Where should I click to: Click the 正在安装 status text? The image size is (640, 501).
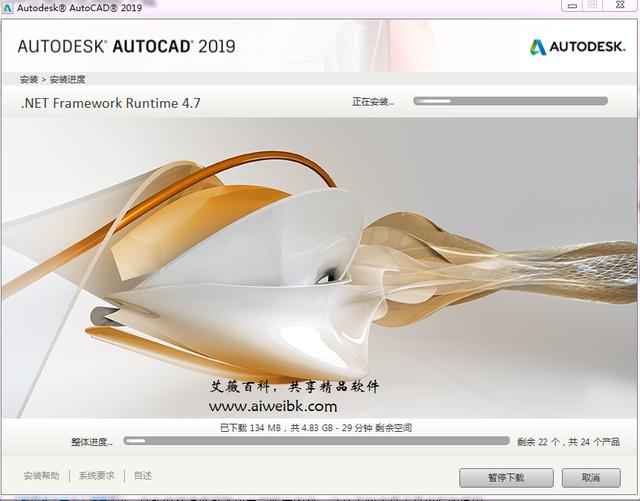click(x=373, y=102)
